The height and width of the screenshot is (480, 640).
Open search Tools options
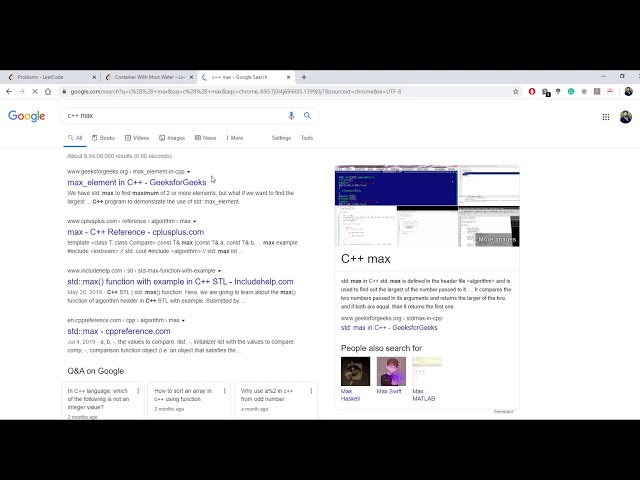(x=307, y=138)
